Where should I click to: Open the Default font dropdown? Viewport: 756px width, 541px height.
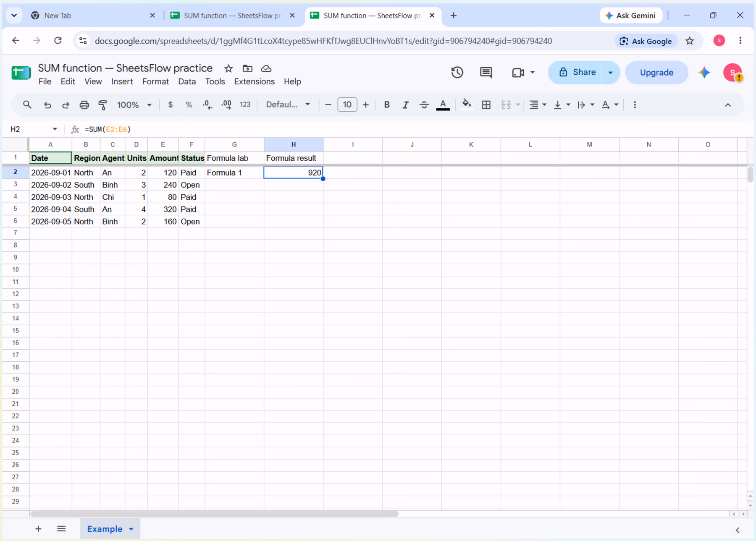[x=288, y=105]
